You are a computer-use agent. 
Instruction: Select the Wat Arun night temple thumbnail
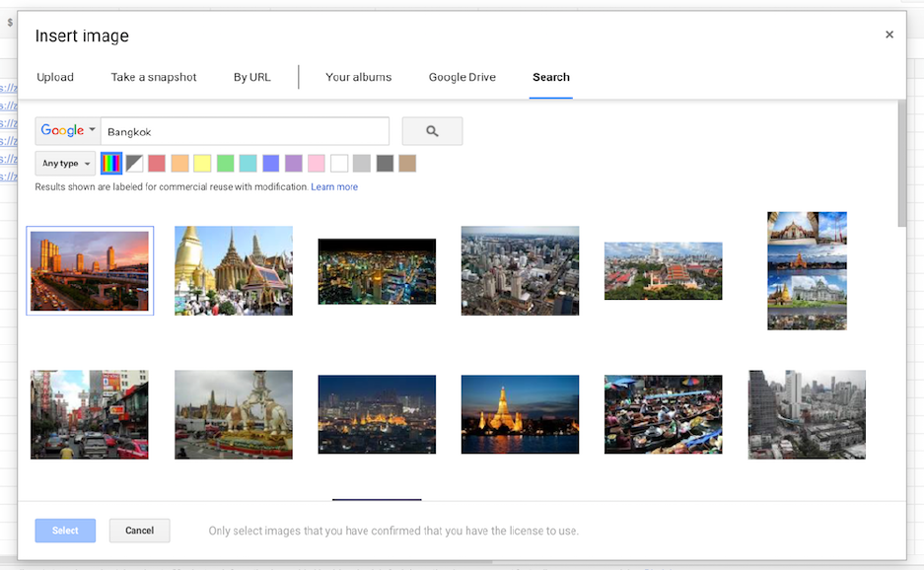(520, 414)
